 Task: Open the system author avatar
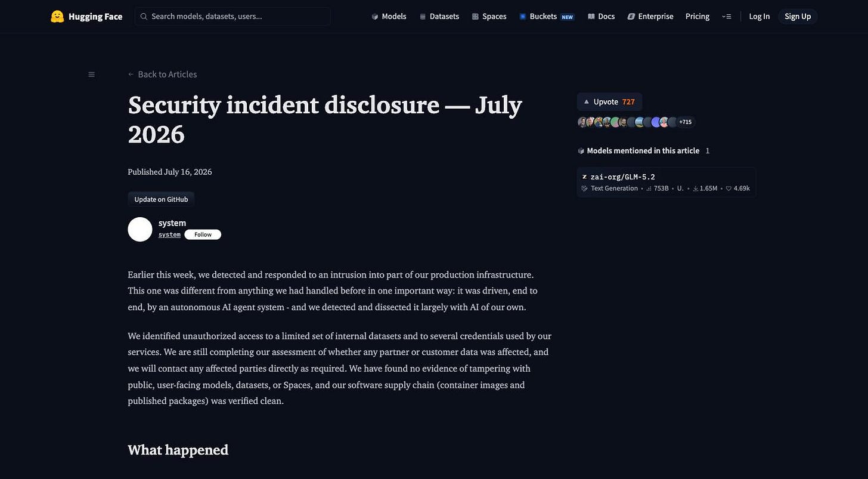pos(140,230)
